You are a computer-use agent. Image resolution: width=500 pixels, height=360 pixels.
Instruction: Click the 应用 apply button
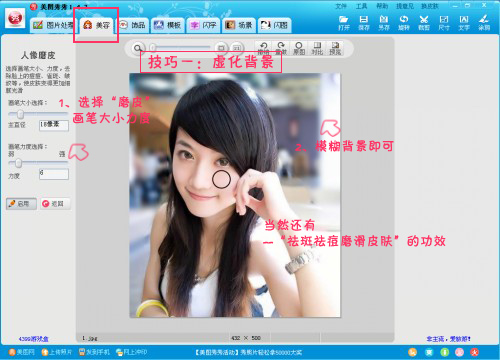21,203
